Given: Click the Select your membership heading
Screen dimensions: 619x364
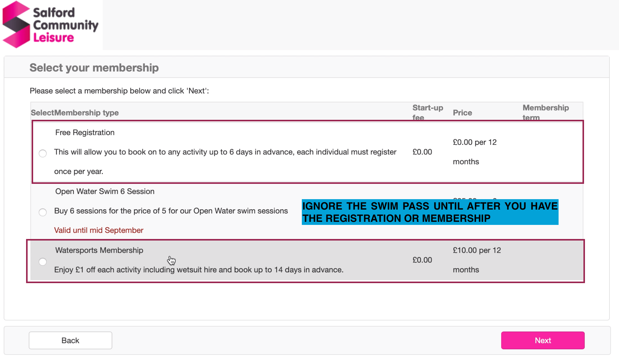Looking at the screenshot, I should 94,67.
